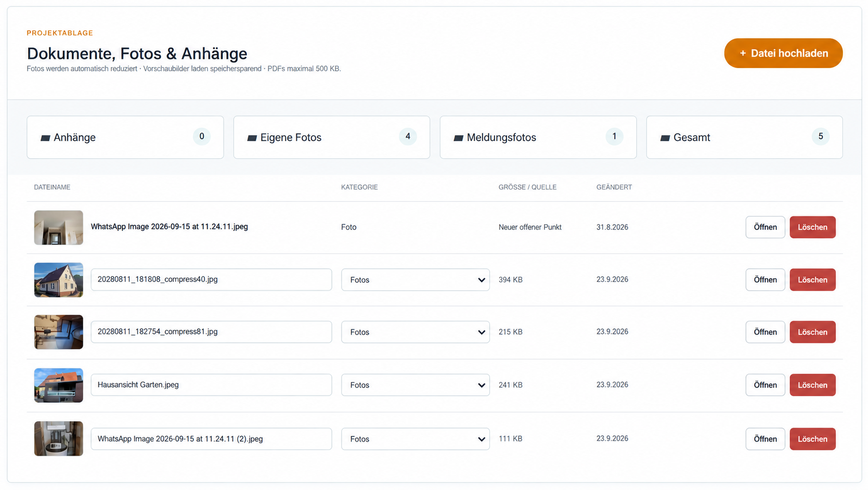Open the WhatsApp Image 11.24.11.jpeg Meldungsfoto via Öffnen
This screenshot has width=868, height=490.
coord(765,227)
